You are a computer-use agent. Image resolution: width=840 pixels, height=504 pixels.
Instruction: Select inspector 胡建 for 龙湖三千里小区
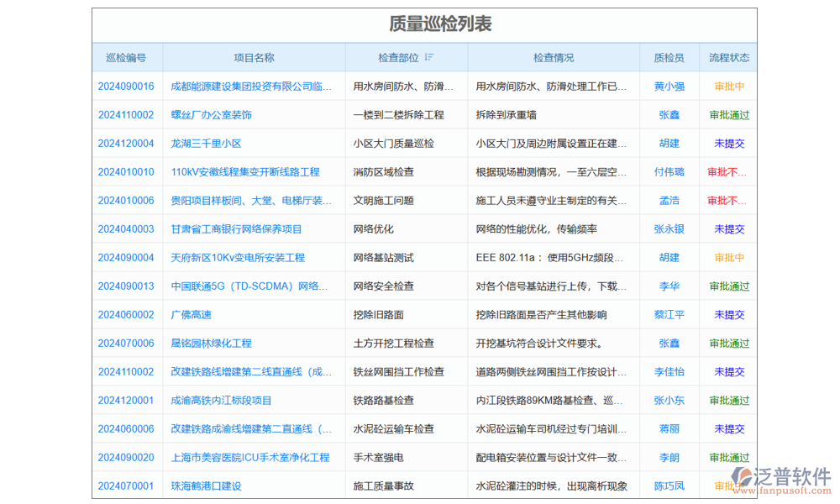tap(669, 144)
